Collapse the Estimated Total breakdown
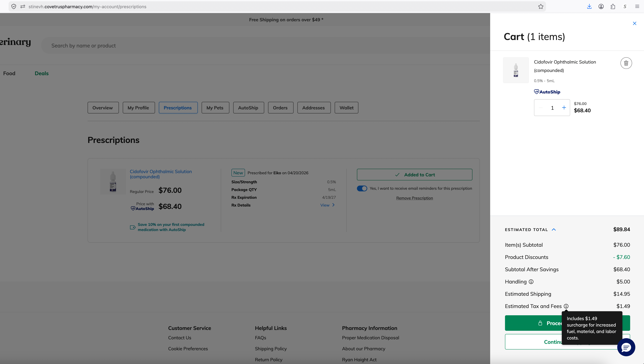The width and height of the screenshot is (644, 364). click(554, 229)
